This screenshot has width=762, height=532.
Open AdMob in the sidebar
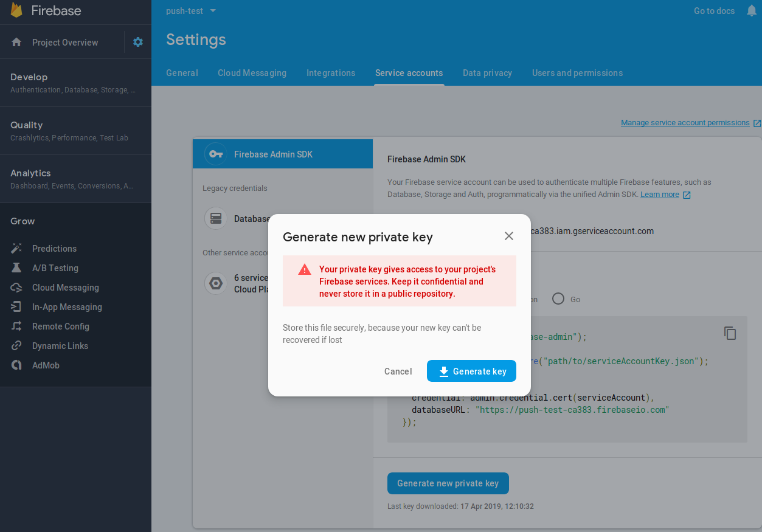click(46, 365)
